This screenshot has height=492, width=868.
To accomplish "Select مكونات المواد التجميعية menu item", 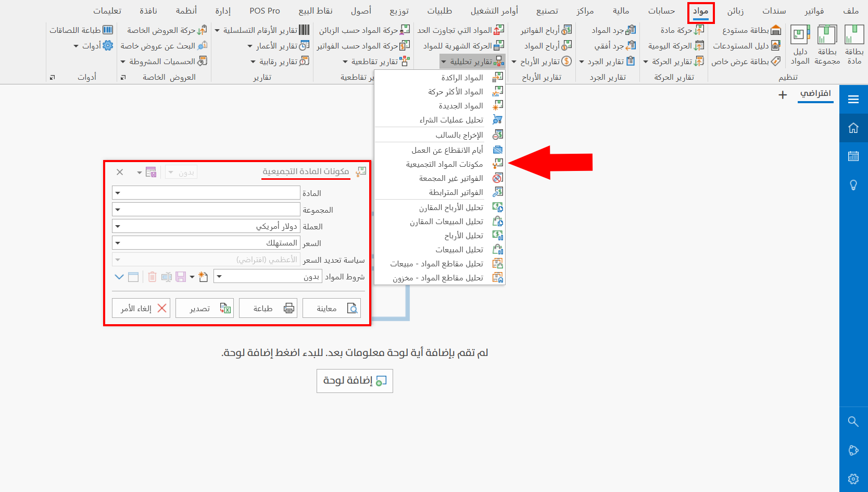I will tap(439, 164).
